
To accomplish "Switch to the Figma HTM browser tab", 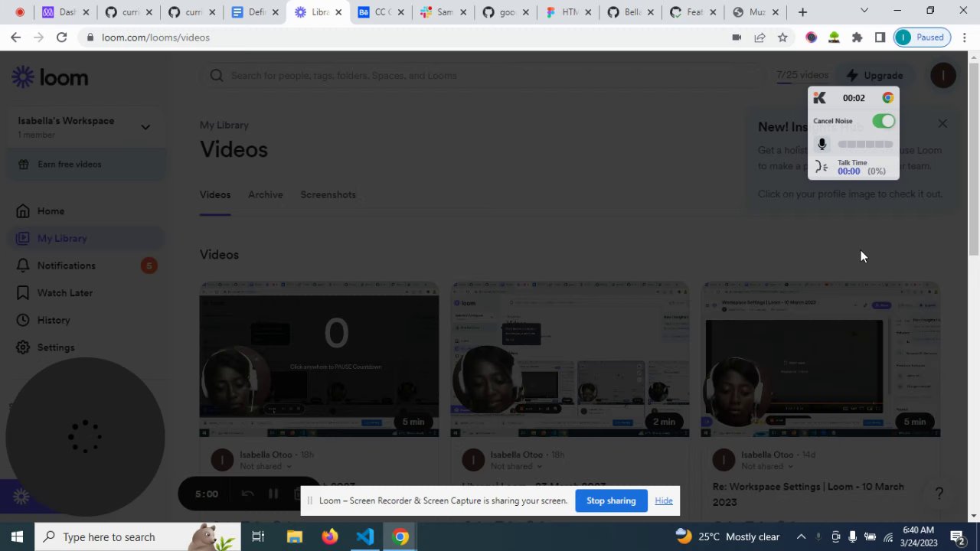I will (567, 12).
